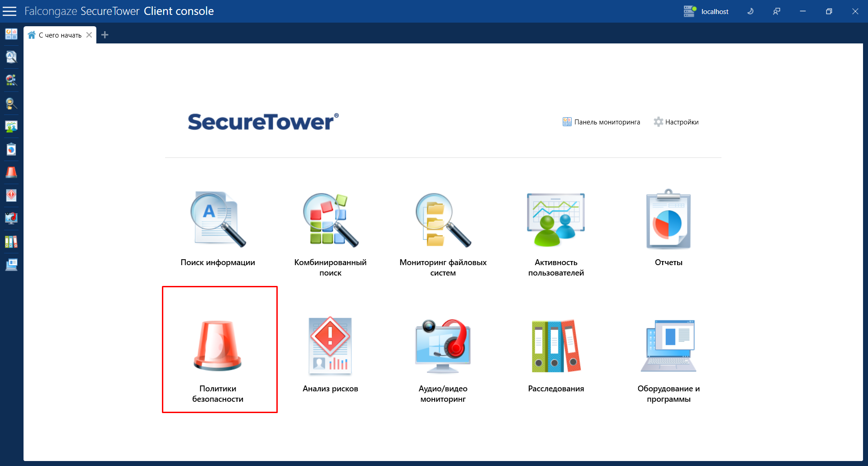The width and height of the screenshot is (868, 466).
Task: Open Активность пользователей tile
Action: (x=556, y=233)
